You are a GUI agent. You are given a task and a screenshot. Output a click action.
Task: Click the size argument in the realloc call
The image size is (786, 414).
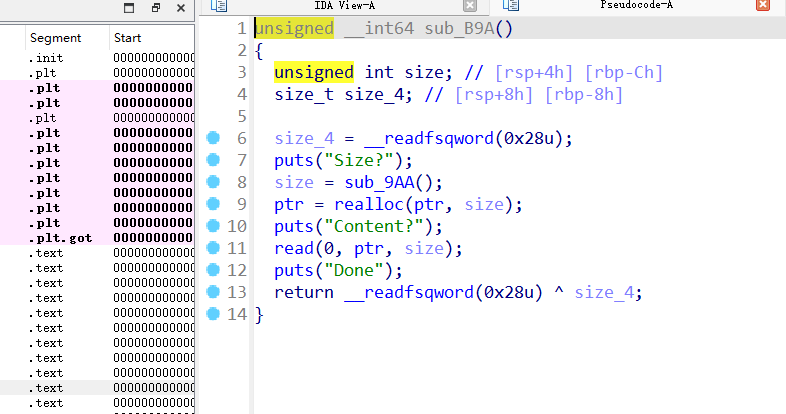[484, 204]
